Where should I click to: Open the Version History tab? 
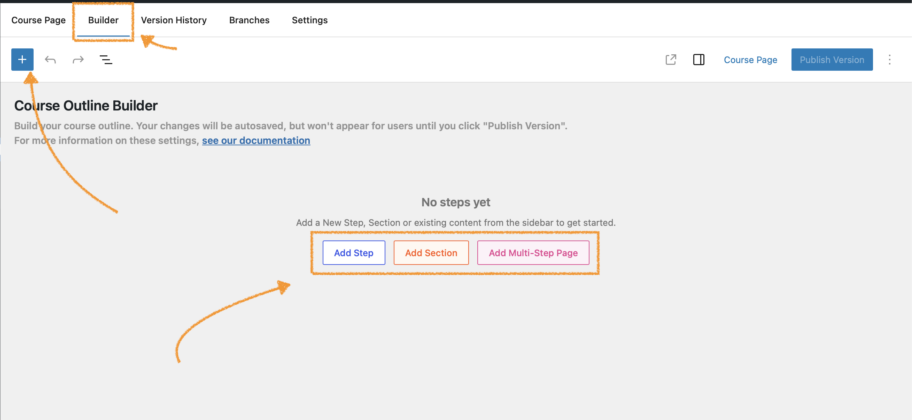[x=173, y=20]
